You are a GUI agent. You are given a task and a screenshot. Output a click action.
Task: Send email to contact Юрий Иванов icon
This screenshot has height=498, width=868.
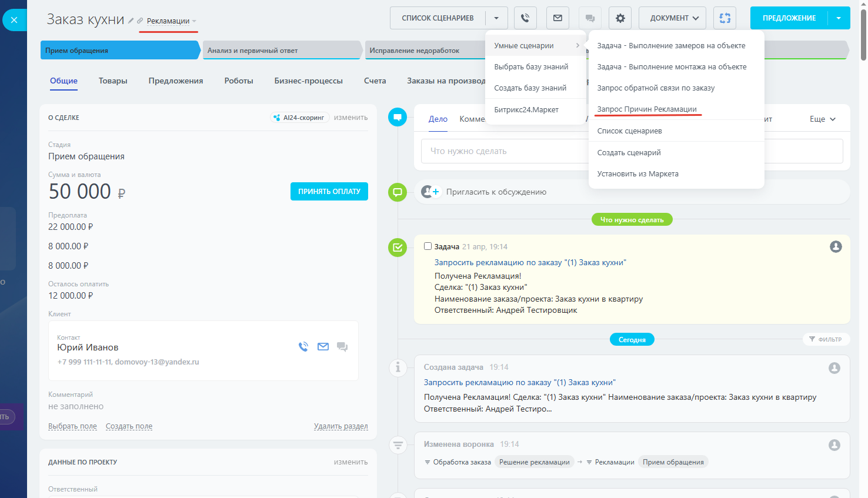323,347
